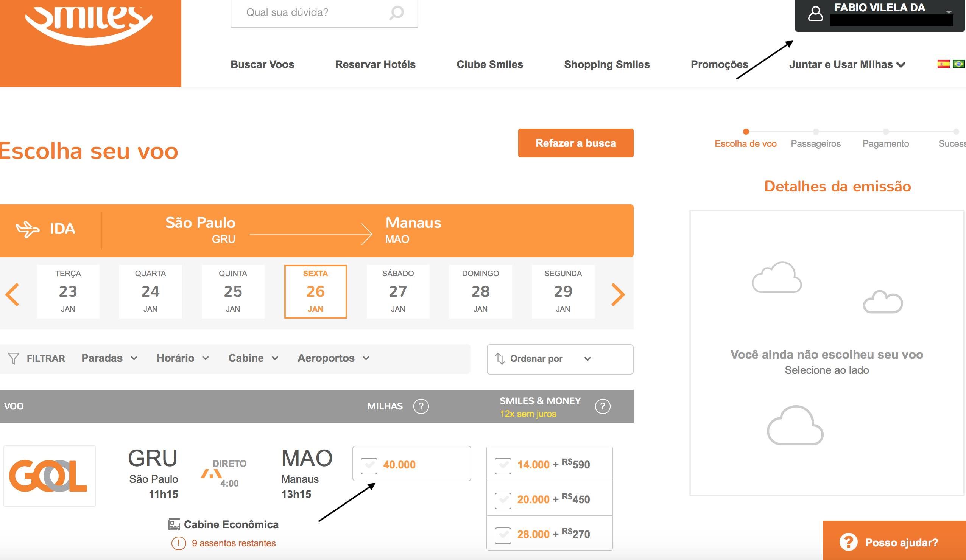Click the filter funnel icon

click(x=13, y=358)
